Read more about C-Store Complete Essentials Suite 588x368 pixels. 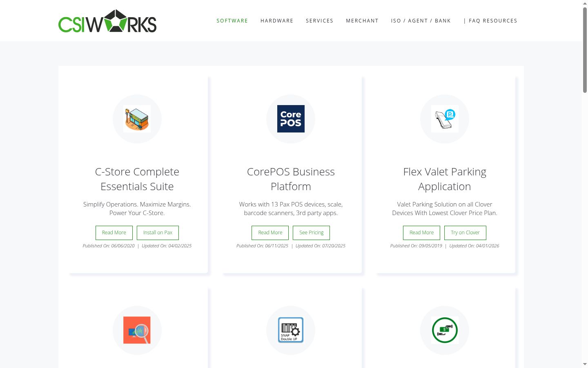click(114, 233)
